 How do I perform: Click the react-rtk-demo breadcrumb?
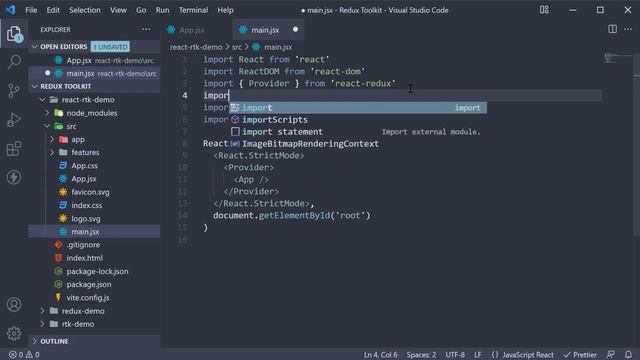pyautogui.click(x=196, y=47)
